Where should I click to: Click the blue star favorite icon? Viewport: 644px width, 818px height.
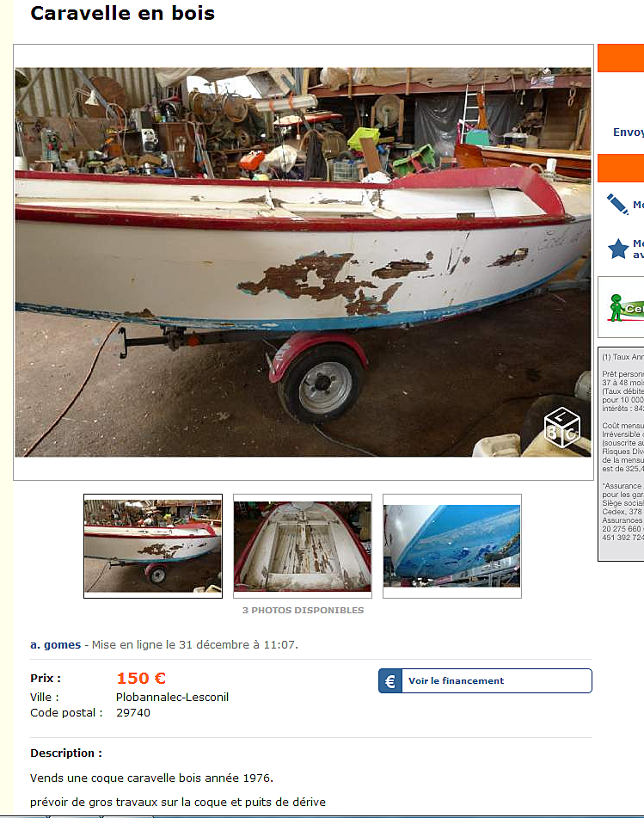618,249
